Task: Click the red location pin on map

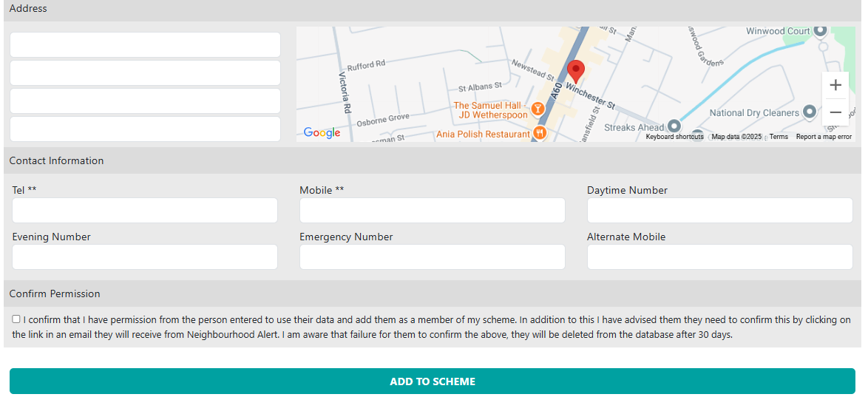Action: (575, 71)
